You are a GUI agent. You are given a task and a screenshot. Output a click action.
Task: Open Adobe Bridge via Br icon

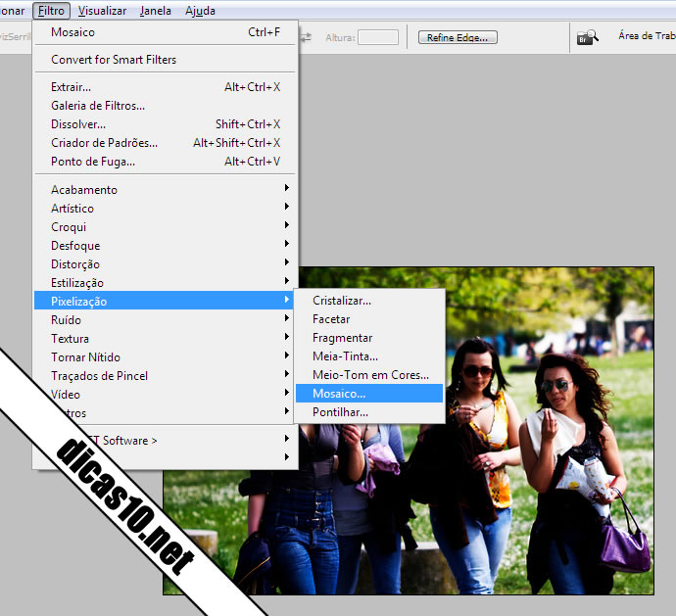click(587, 37)
